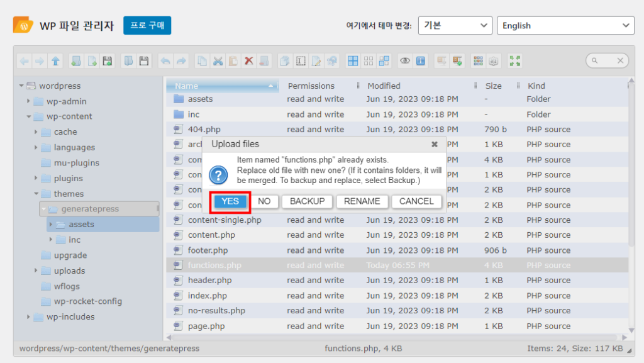Screen dimensions: 644x363
Task: Expand the cache folder arrow
Action: coord(36,132)
